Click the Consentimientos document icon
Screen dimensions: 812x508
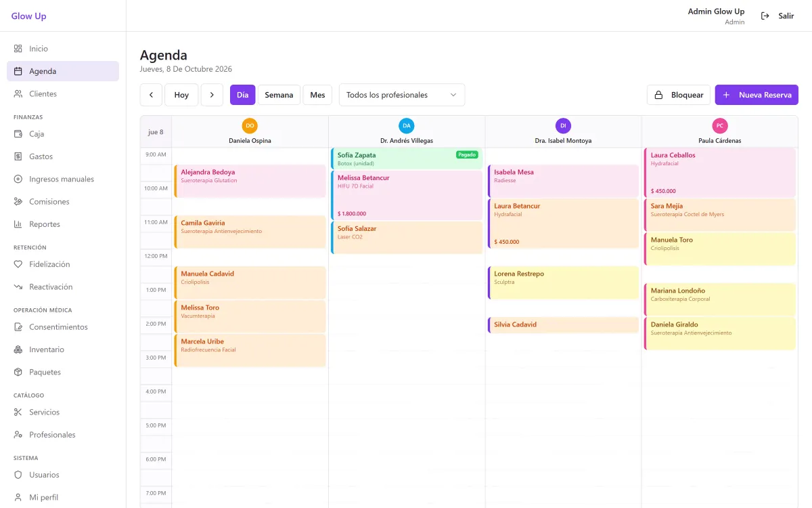point(18,327)
